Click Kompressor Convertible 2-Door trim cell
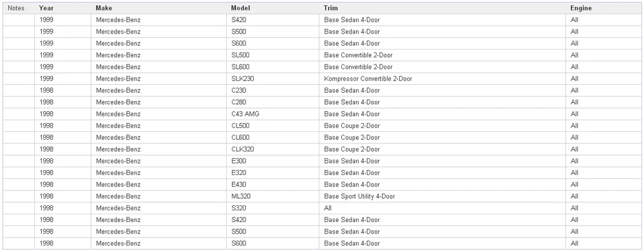The height and width of the screenshot is (251, 644). point(442,79)
